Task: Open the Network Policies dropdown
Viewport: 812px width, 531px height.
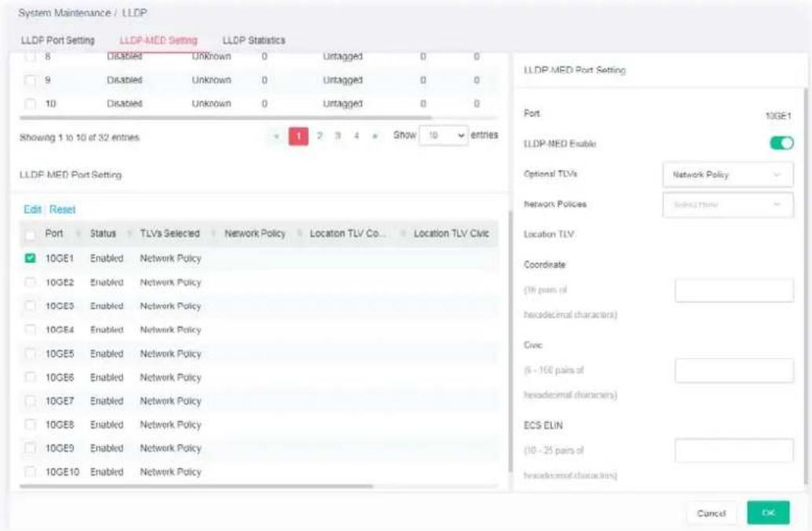Action: (728, 205)
